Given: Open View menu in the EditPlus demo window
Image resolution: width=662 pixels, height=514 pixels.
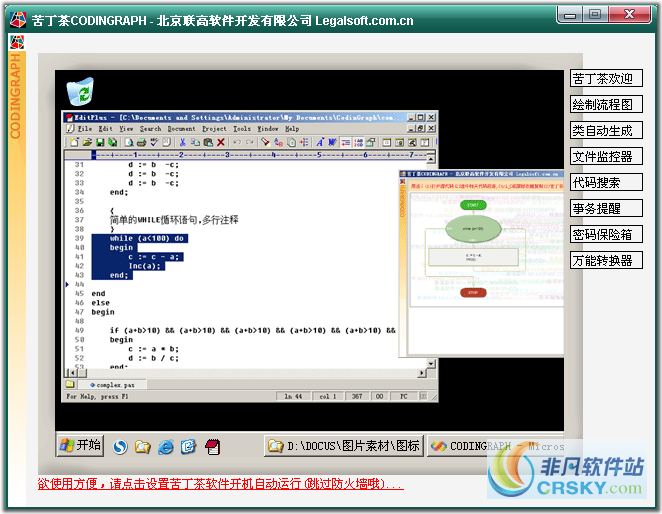Looking at the screenshot, I should [x=126, y=129].
